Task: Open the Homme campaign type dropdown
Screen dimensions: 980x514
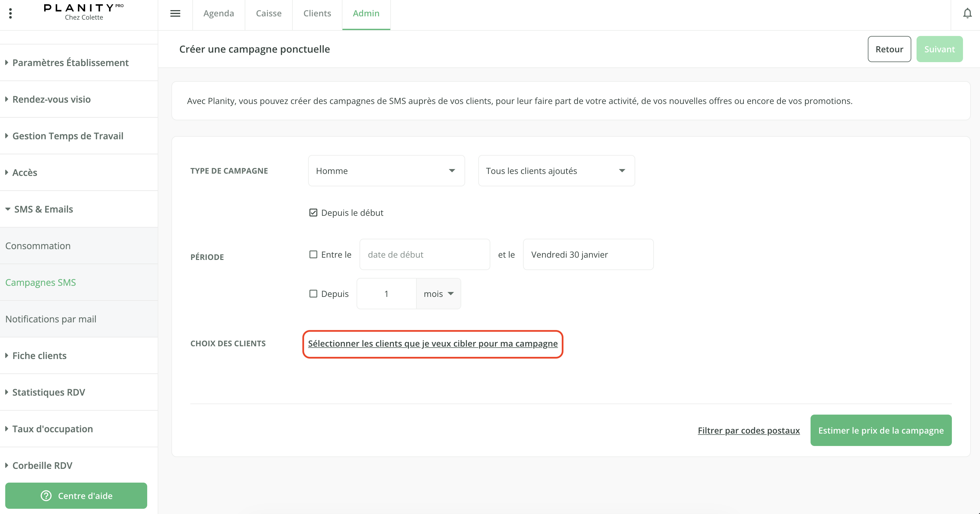Action: (386, 171)
